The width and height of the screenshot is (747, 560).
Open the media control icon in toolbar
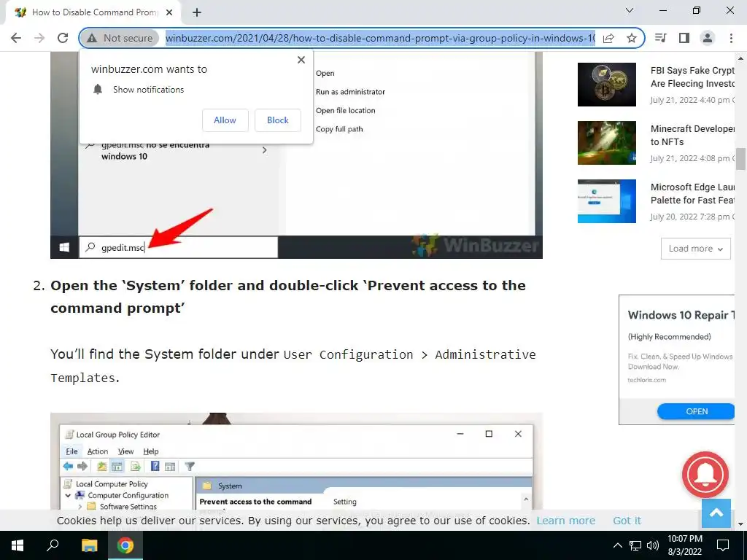661,38
